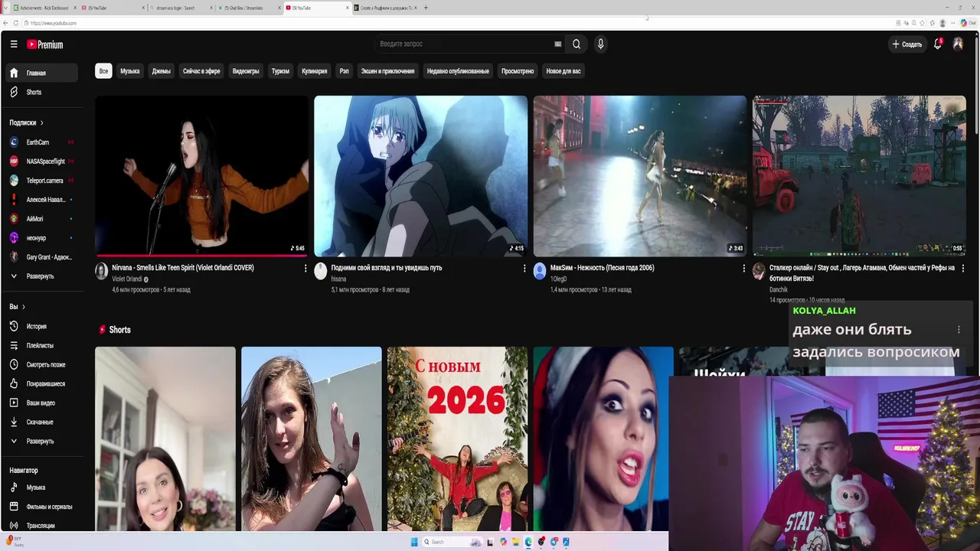Open the Danchik channel link
Image resolution: width=980 pixels, height=551 pixels.
(x=779, y=290)
